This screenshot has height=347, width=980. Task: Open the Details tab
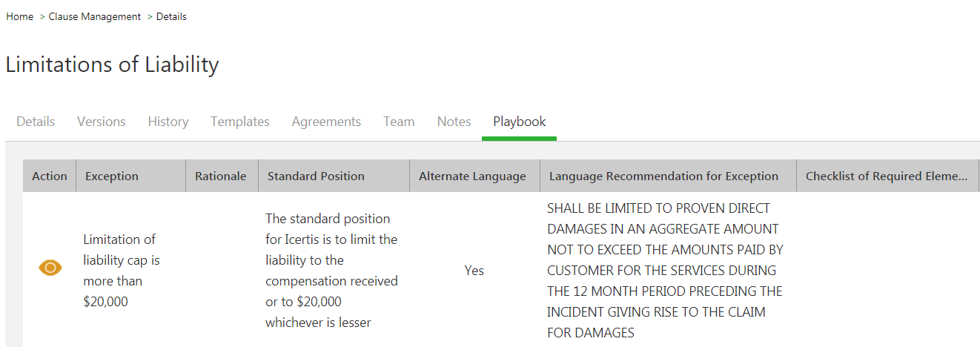click(36, 122)
